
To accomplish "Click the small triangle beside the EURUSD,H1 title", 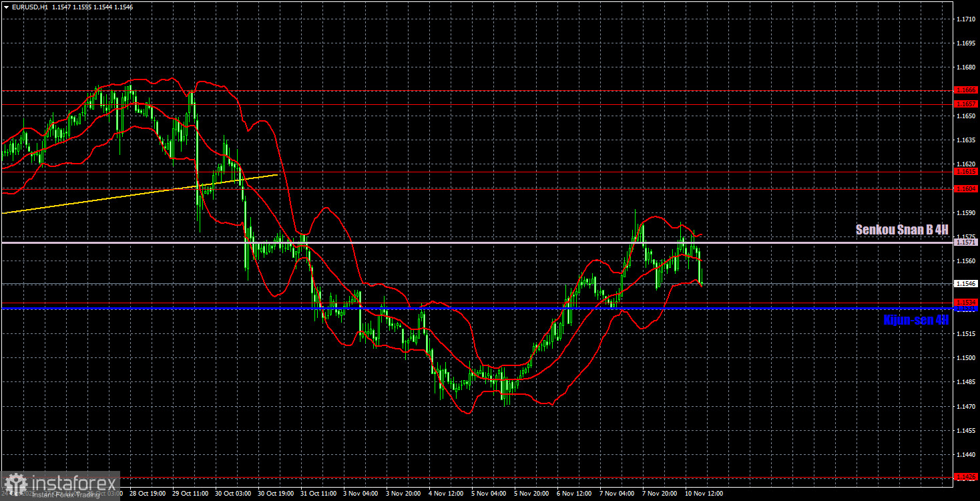I will [x=5, y=7].
